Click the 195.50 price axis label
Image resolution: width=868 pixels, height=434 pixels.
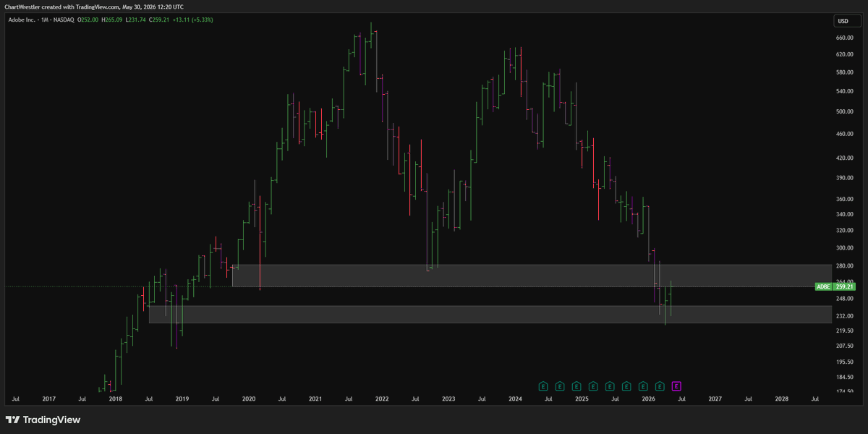click(x=846, y=362)
